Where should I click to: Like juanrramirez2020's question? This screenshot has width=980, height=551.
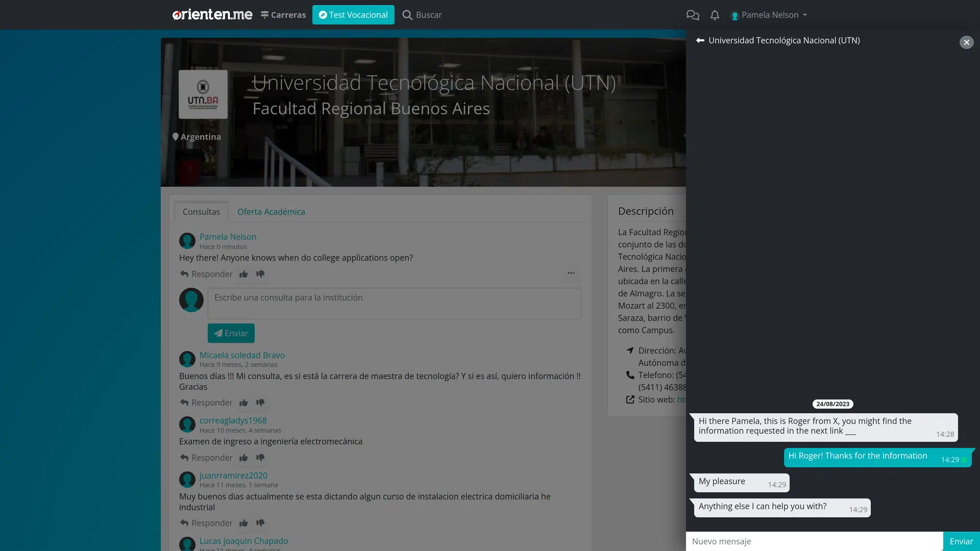pos(243,523)
